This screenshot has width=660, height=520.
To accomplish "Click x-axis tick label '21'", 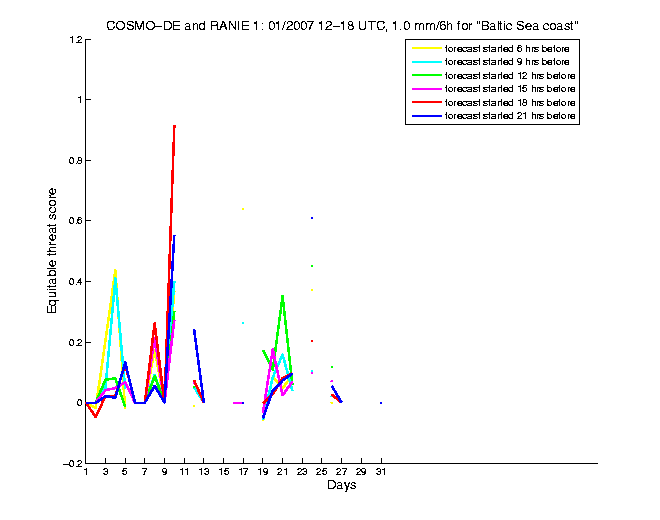I will [282, 472].
